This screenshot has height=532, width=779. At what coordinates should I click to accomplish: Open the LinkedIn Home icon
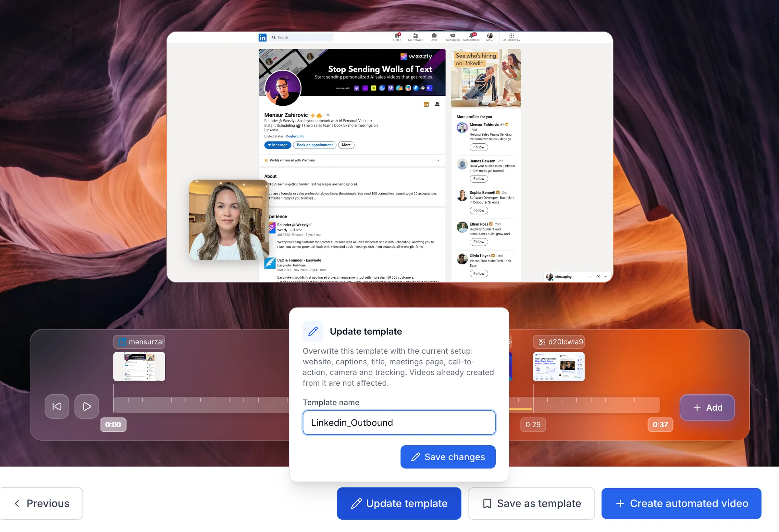(397, 37)
